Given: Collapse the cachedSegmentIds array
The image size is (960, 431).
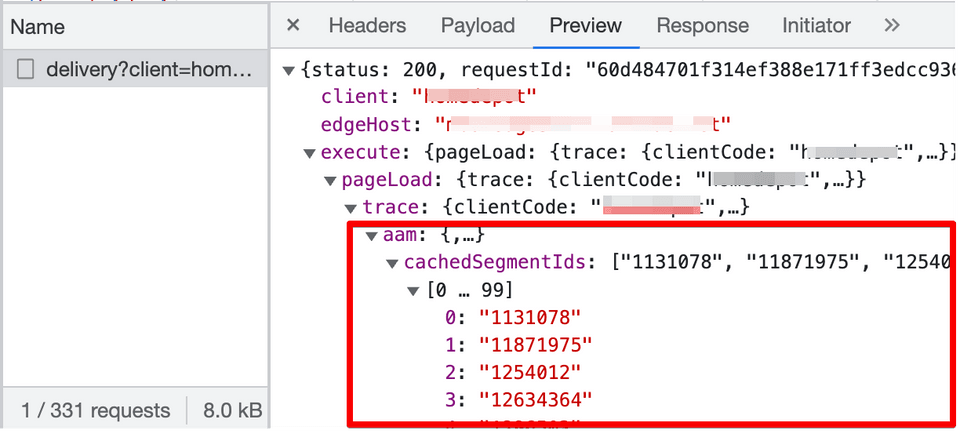Looking at the screenshot, I should point(392,263).
